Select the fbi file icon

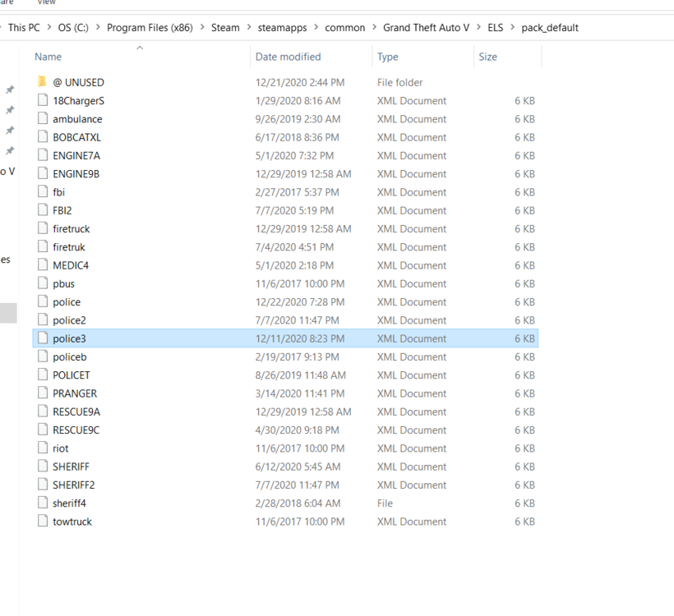tap(42, 191)
